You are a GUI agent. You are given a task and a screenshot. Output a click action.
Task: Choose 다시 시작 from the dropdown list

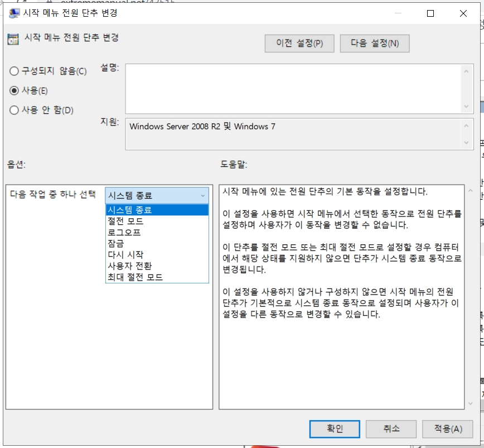[x=157, y=254]
